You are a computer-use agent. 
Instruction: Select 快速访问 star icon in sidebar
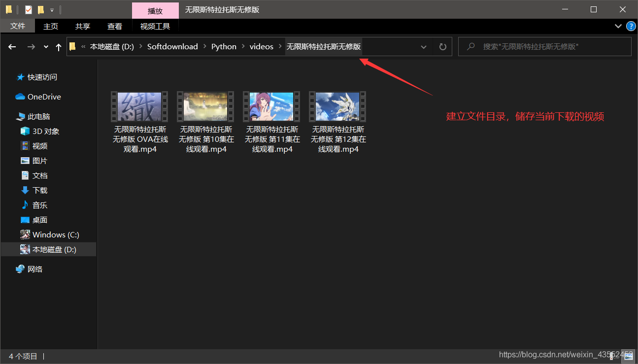tap(20, 77)
